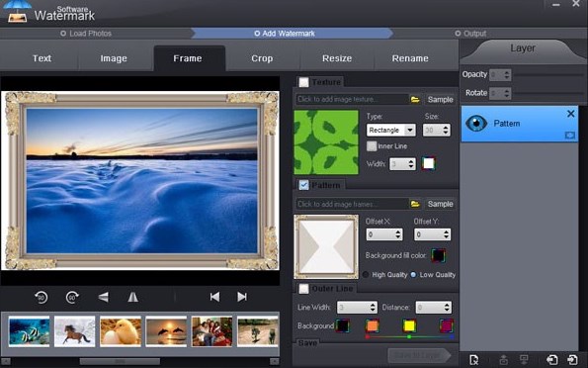Viewport: 588px width, 368px height.
Task: Select High Quality radio option
Action: 366,274
